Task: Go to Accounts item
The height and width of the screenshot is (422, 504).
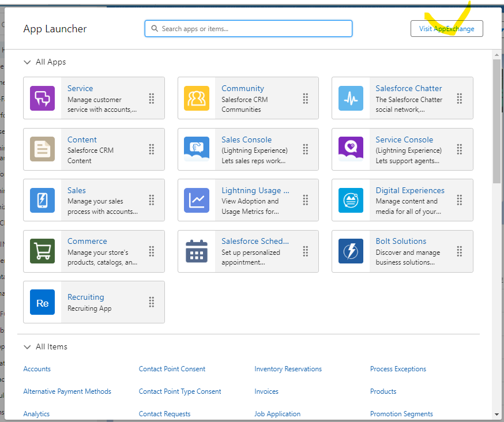Action: [x=37, y=369]
